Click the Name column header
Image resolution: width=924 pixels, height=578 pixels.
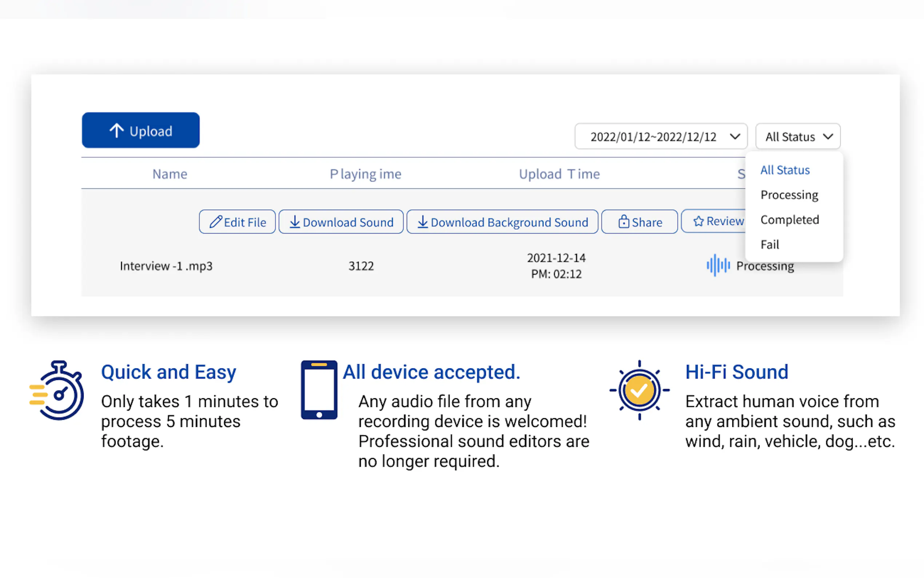coord(170,174)
